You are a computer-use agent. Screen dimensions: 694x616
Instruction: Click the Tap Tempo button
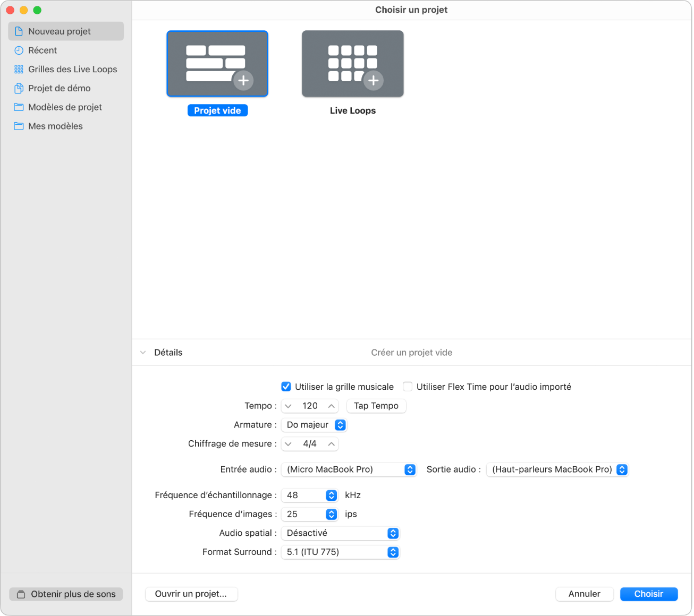(376, 406)
